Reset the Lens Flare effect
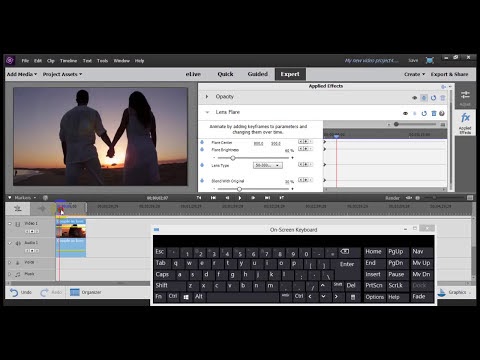The width and height of the screenshot is (480, 360). click(424, 114)
